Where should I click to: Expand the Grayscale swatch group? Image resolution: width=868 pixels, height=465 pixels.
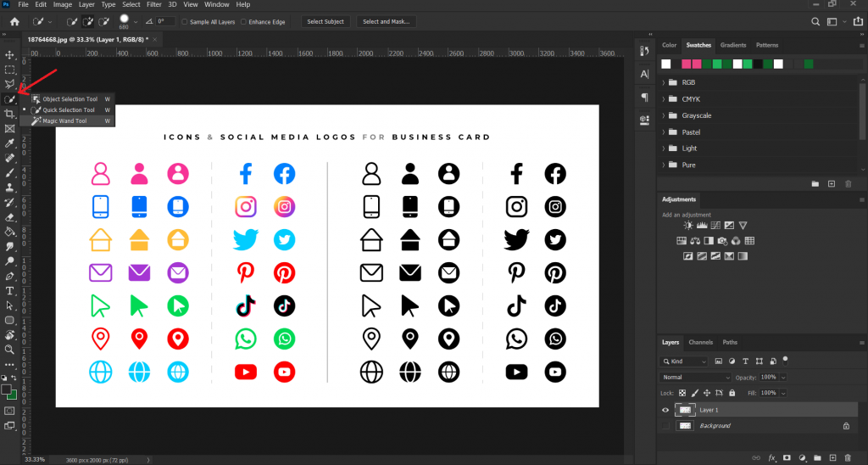664,116
